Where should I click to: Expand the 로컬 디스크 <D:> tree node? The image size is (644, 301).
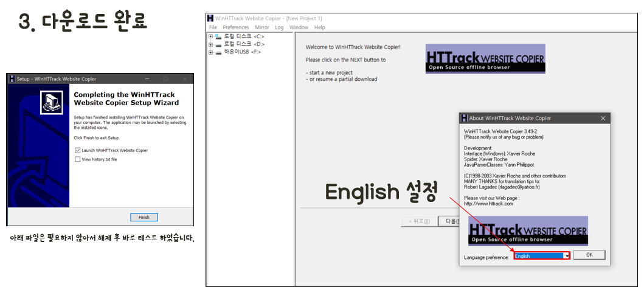210,44
